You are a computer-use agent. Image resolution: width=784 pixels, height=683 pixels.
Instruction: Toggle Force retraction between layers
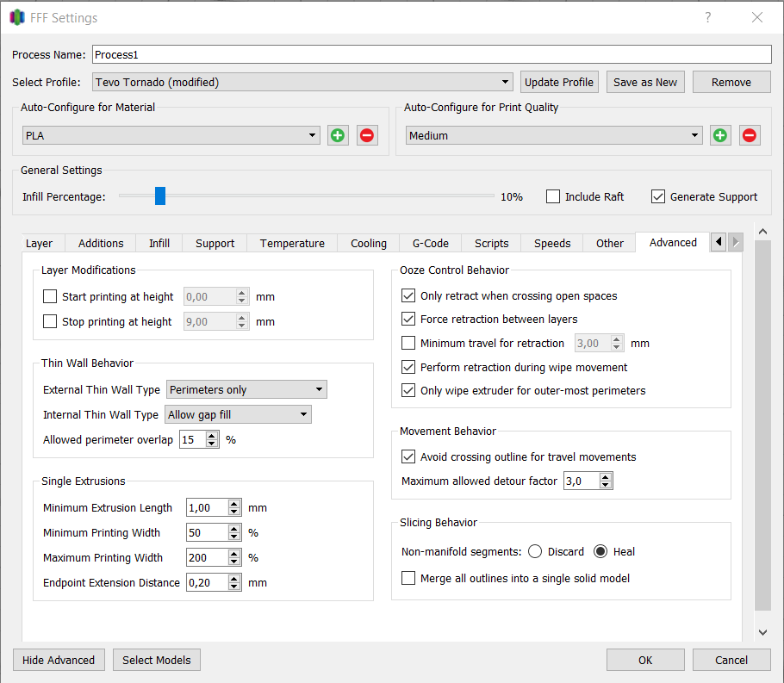click(408, 319)
